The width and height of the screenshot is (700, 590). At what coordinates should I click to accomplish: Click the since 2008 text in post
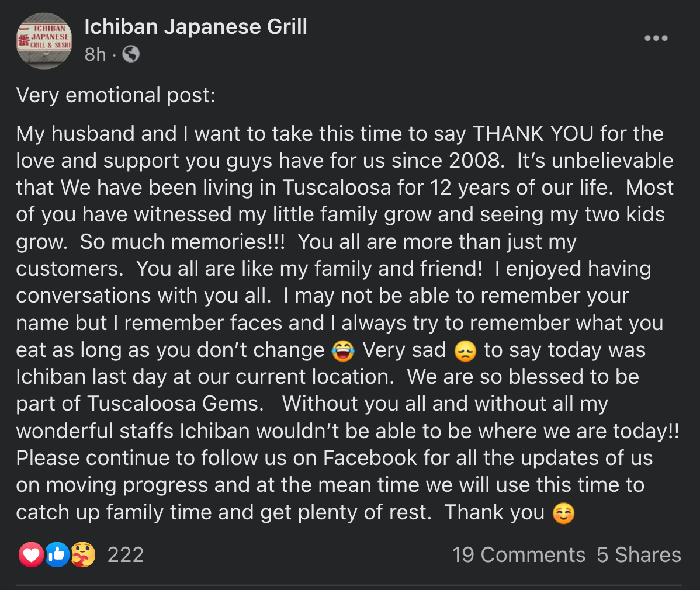coord(448,160)
